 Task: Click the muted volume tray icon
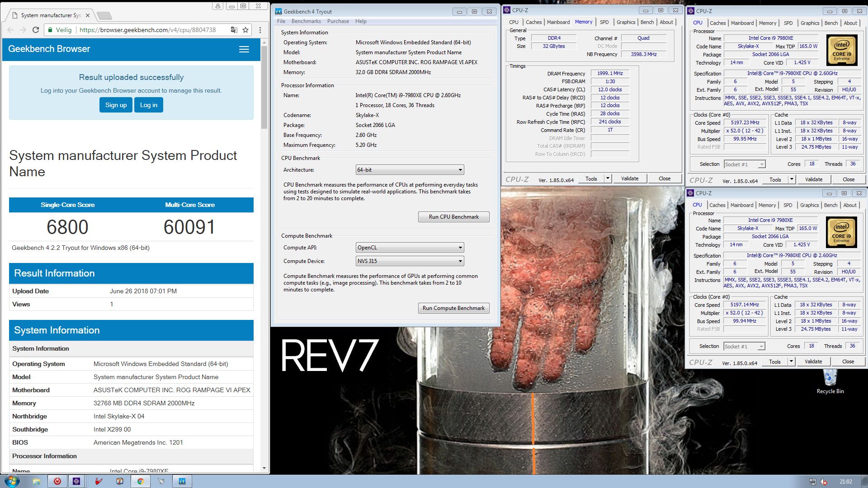pos(824,482)
